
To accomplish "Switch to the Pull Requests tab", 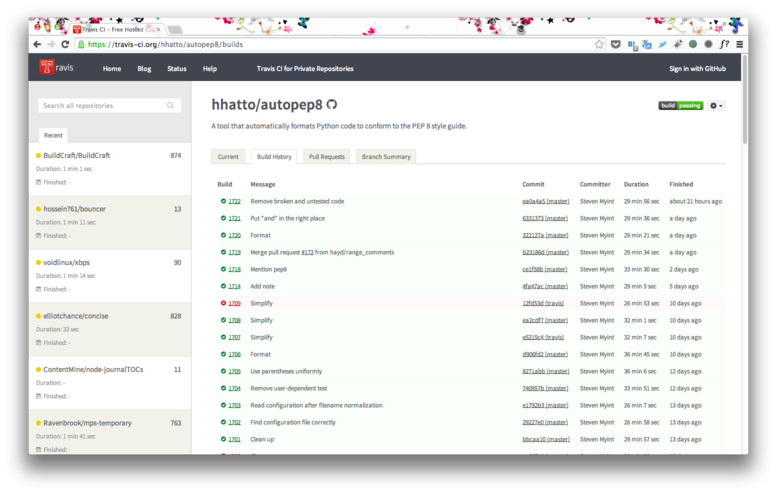I will tap(327, 157).
